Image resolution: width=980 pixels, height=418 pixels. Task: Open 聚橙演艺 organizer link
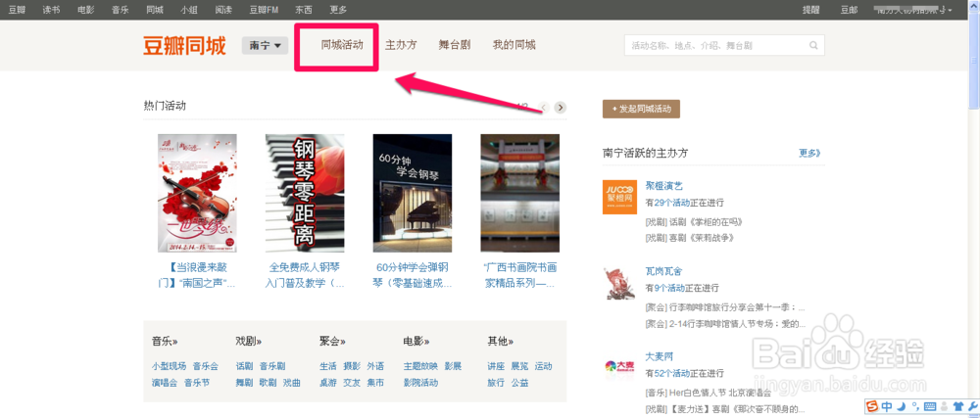[664, 186]
